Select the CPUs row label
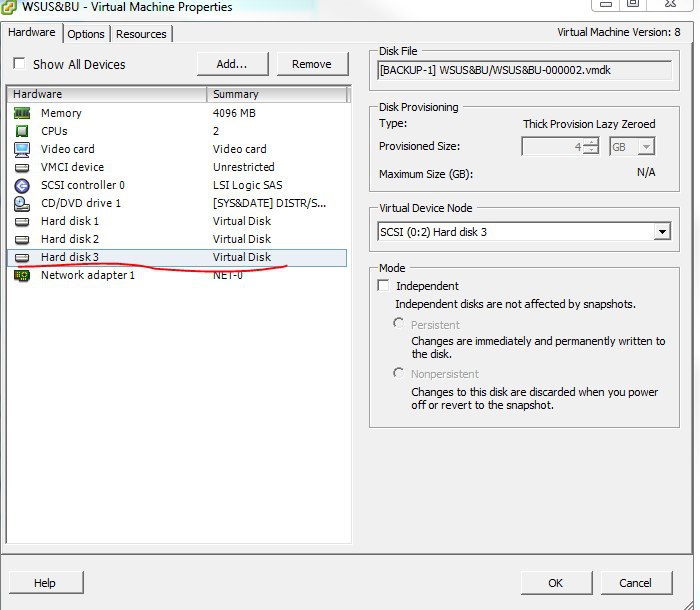The image size is (700, 610). (54, 131)
